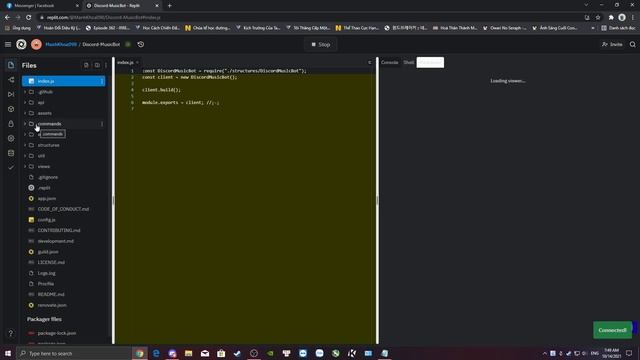This screenshot has width=640, height=360.
Task: Expand the assets folder
Action: click(x=25, y=113)
